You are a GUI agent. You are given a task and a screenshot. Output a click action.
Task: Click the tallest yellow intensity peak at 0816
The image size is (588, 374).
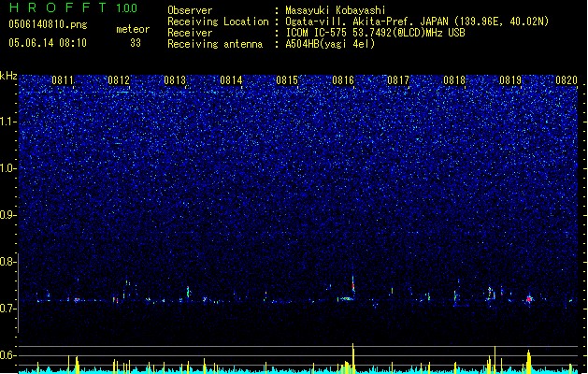352,358
